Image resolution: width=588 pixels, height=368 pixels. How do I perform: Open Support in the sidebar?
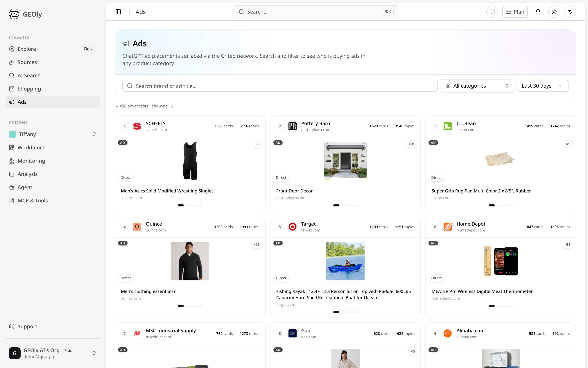pos(53,326)
